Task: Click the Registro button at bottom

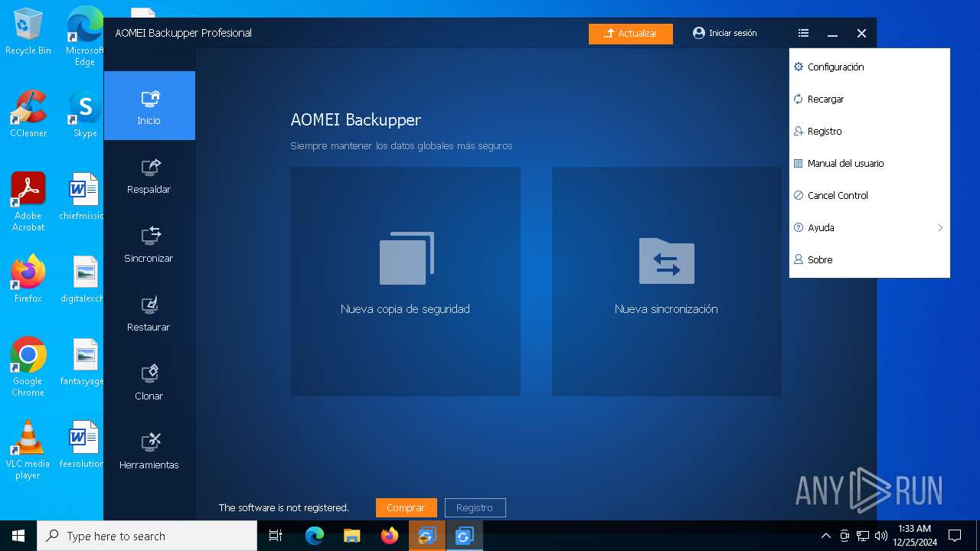Action: pos(475,508)
